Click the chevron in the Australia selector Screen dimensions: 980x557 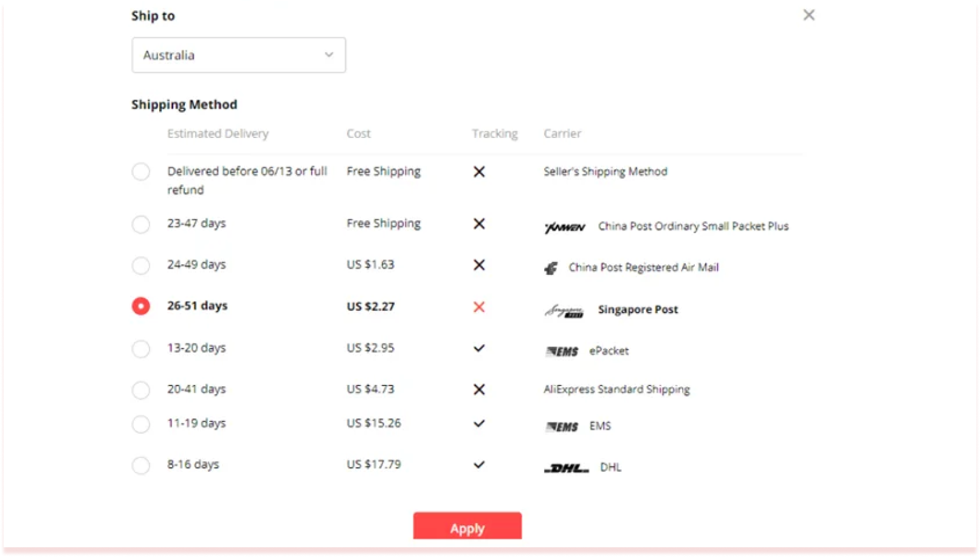click(x=329, y=55)
